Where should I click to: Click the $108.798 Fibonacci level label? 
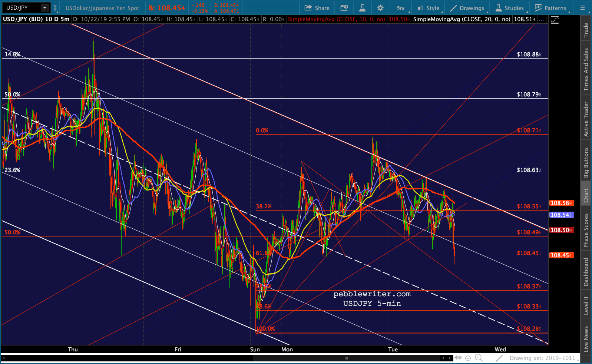[x=529, y=95]
